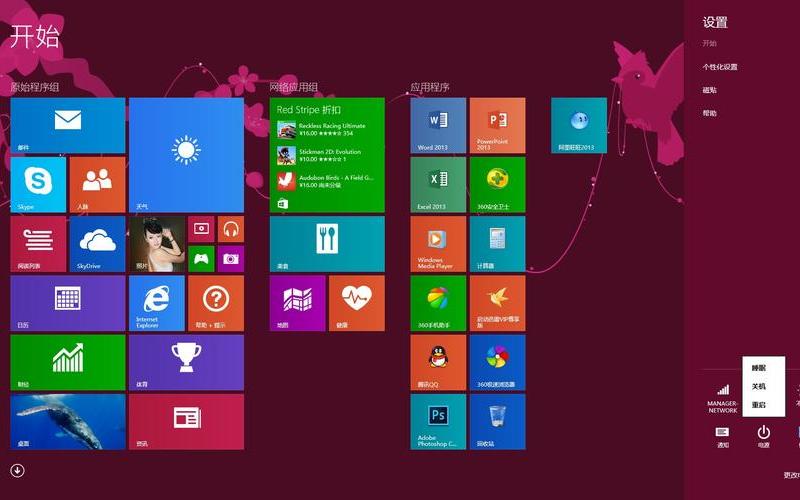Screen dimensions: 800x500
Task: Open 帮助 (Help) in Settings pane
Action: point(709,113)
